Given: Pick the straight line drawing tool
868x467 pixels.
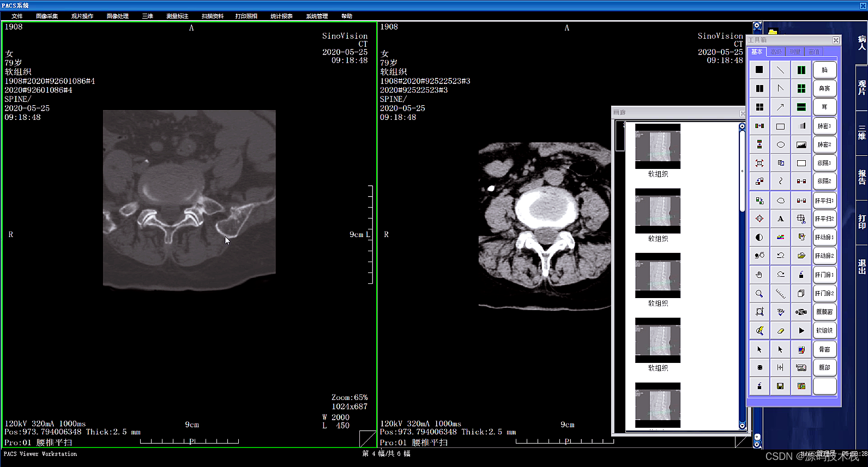Looking at the screenshot, I should (x=780, y=70).
